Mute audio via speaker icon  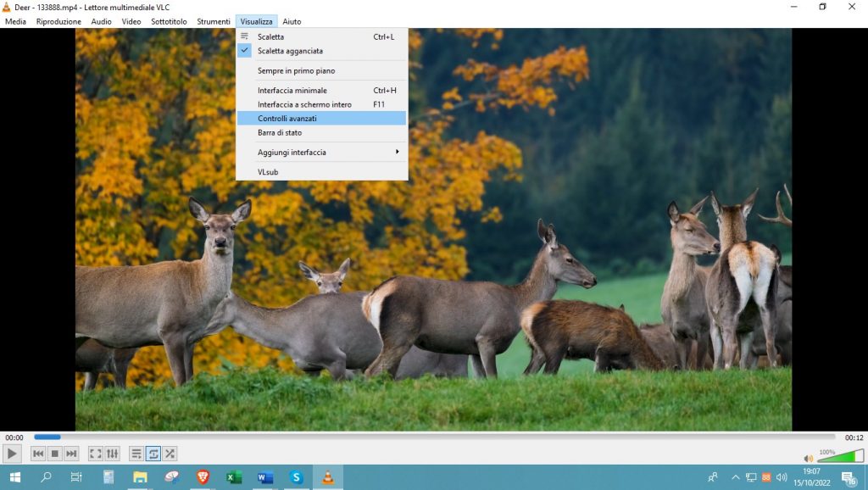pyautogui.click(x=808, y=459)
